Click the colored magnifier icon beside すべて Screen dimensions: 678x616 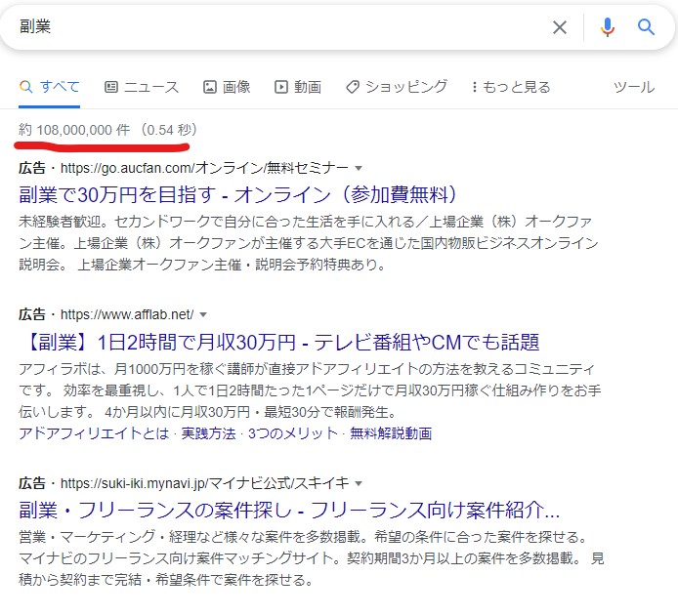point(26,87)
